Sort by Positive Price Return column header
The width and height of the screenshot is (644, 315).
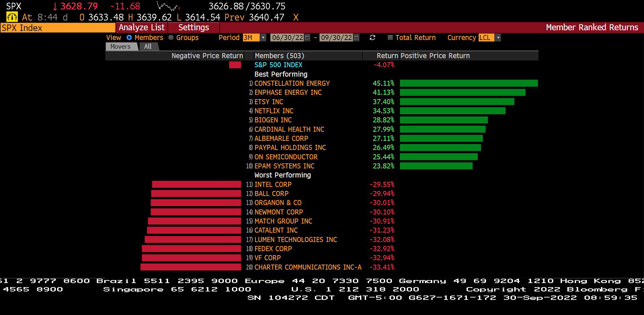435,56
